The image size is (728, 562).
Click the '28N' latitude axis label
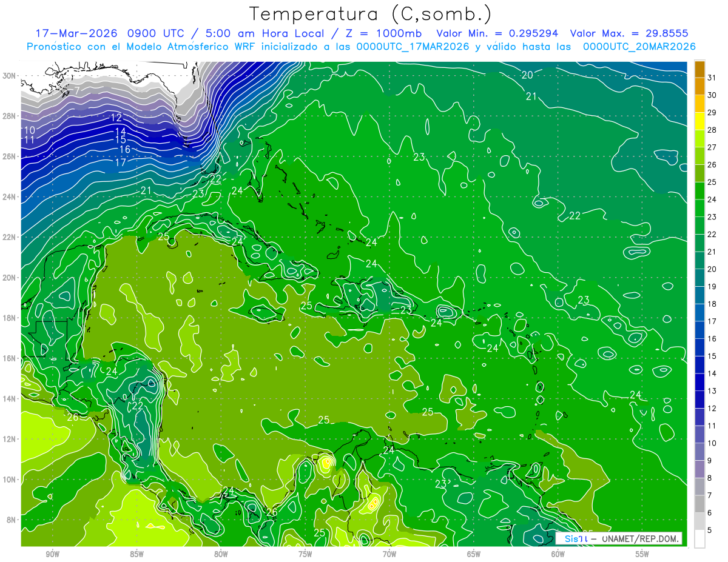tap(10, 116)
